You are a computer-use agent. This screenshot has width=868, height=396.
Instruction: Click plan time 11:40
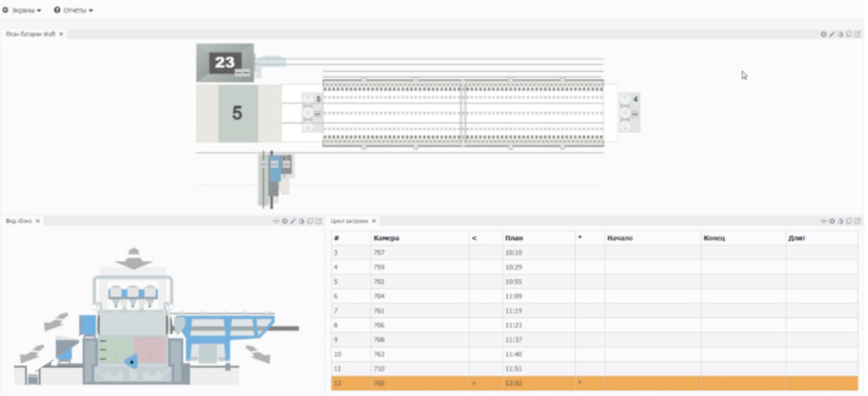click(x=513, y=354)
